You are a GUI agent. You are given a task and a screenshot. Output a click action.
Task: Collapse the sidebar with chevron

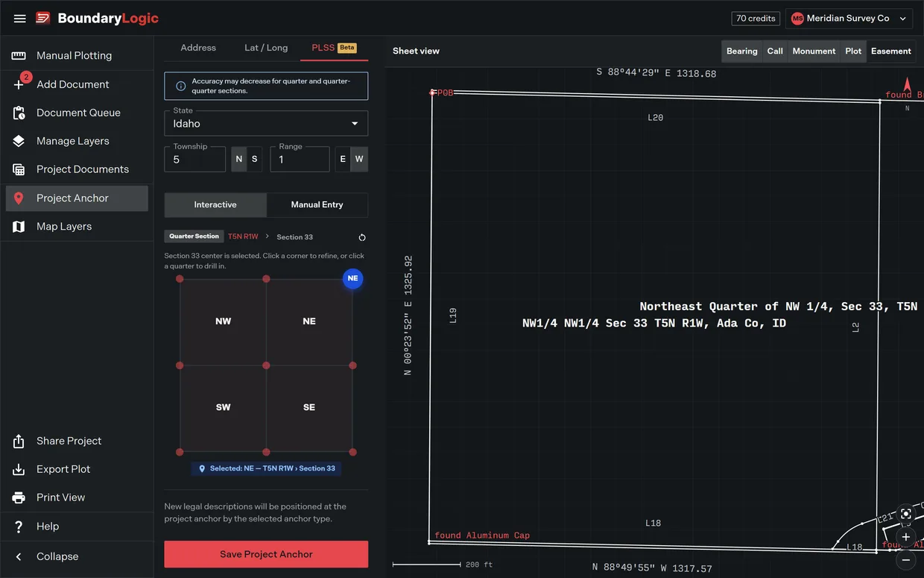point(19,556)
